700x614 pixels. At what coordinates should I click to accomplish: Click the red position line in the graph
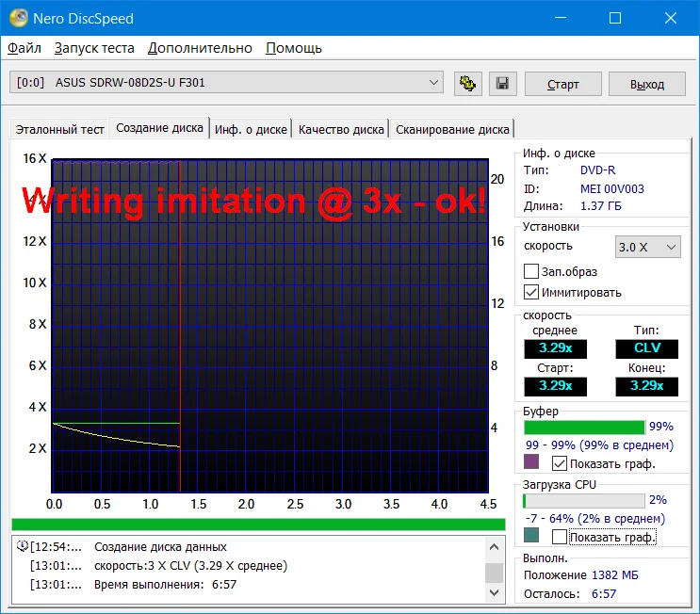pos(180,326)
